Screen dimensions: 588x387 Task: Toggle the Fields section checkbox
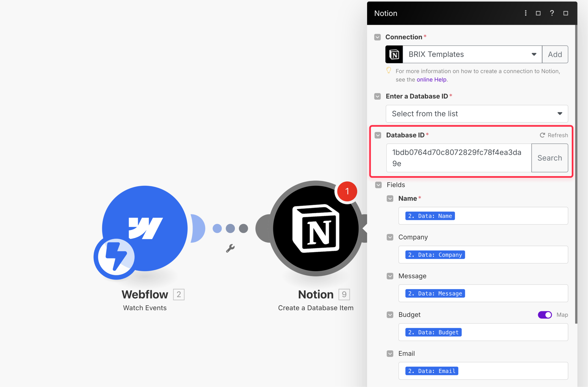pos(378,185)
